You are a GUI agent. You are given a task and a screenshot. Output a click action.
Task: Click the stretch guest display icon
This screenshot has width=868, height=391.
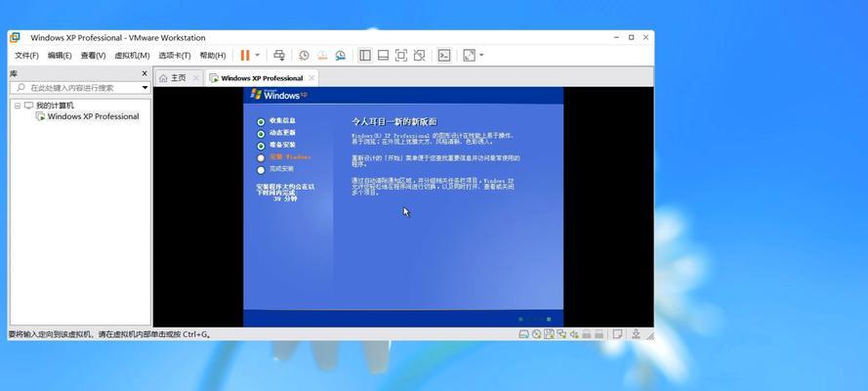(x=469, y=56)
